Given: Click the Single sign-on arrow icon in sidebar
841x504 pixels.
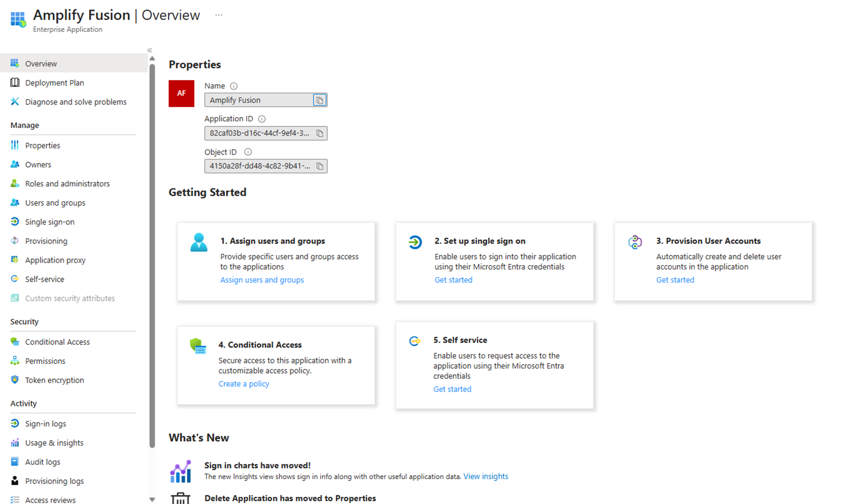Looking at the screenshot, I should click(15, 221).
